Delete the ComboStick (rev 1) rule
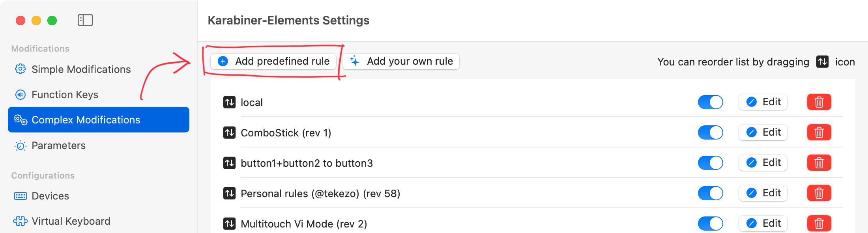Screen dimensions: 868x233 click(819, 132)
